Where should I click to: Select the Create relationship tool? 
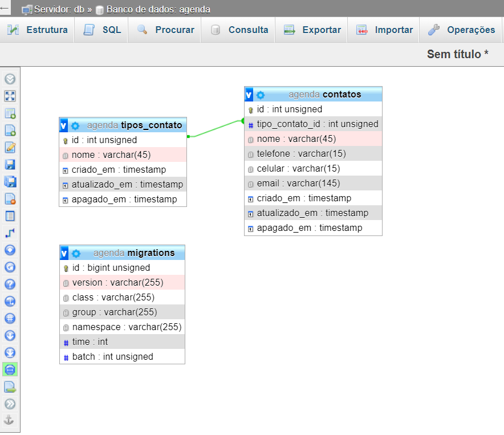click(10, 233)
